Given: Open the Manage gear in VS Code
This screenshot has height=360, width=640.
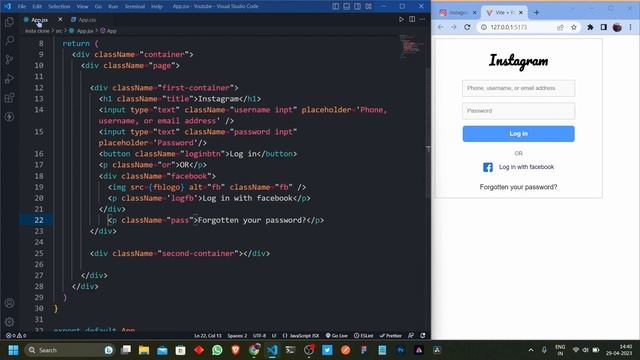Looking at the screenshot, I should click(x=9, y=322).
